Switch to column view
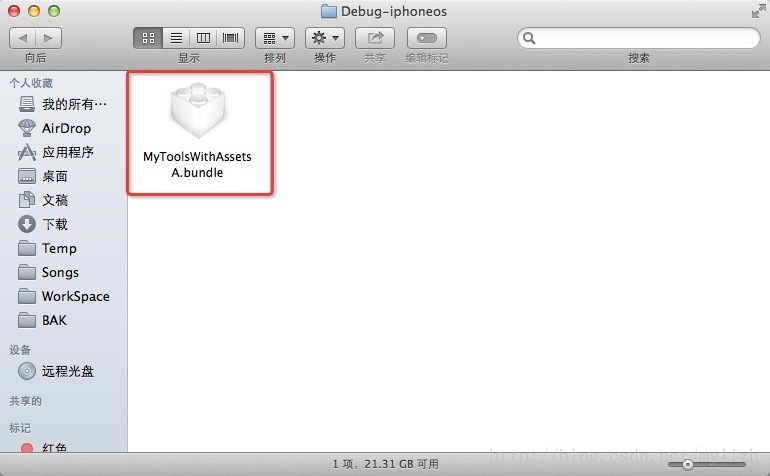Image resolution: width=770 pixels, height=476 pixels. tap(203, 38)
